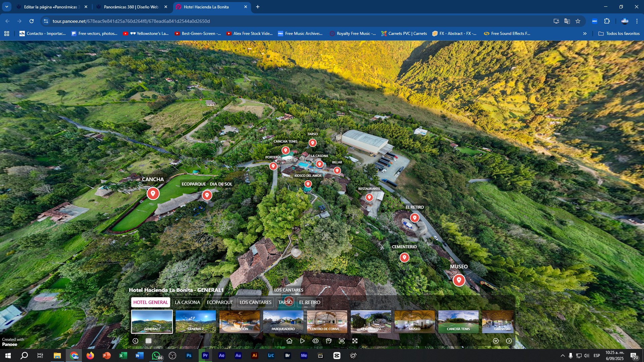Toggle hotspot visibility with the eye icon
Screen dimensions: 644x362
click(315, 341)
